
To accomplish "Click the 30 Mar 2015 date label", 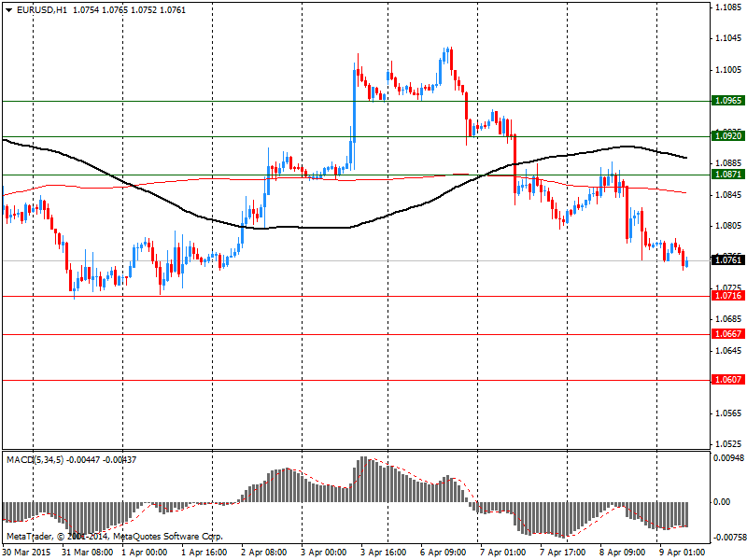I will pyautogui.click(x=27, y=552).
